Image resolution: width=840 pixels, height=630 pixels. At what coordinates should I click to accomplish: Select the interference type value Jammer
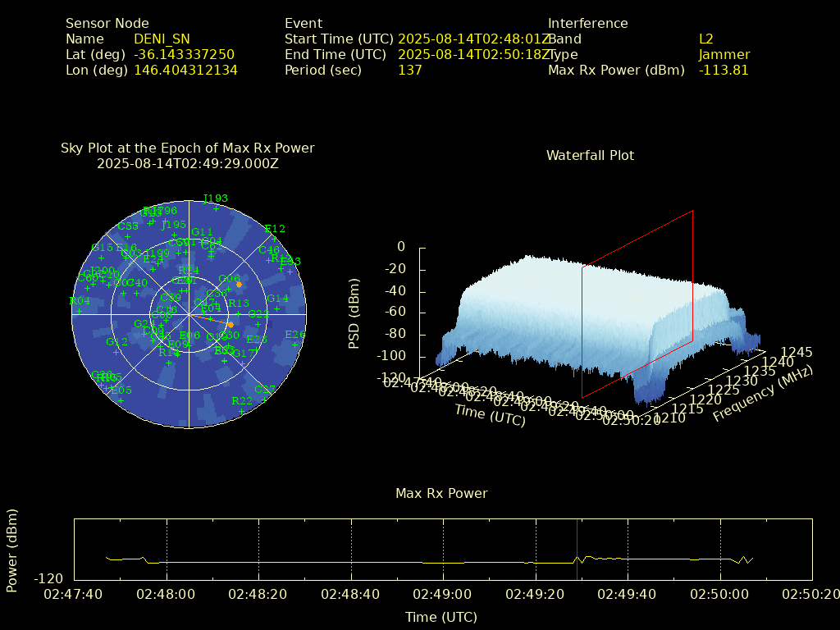(x=724, y=54)
